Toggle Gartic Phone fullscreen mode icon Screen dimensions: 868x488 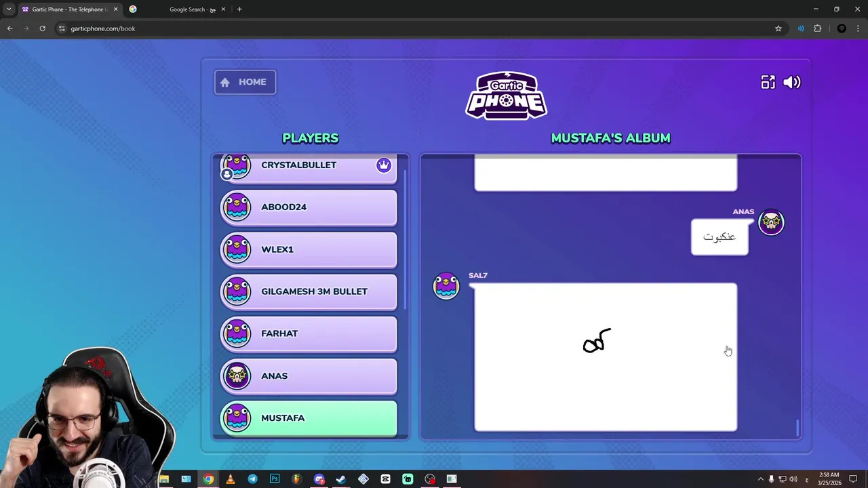coord(768,82)
